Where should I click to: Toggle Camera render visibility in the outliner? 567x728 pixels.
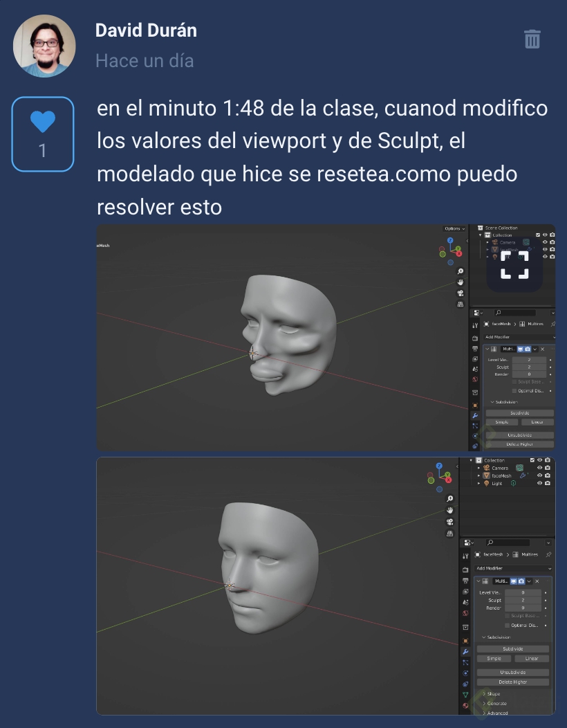(x=547, y=468)
